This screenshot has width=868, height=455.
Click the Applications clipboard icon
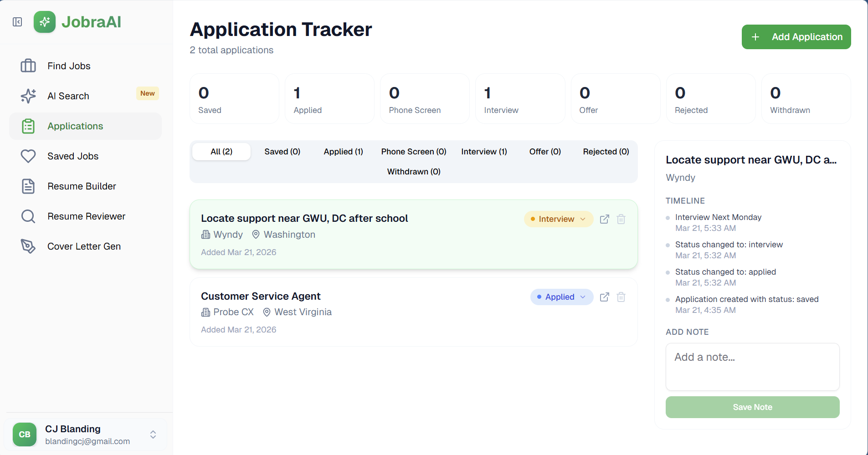pyautogui.click(x=28, y=126)
